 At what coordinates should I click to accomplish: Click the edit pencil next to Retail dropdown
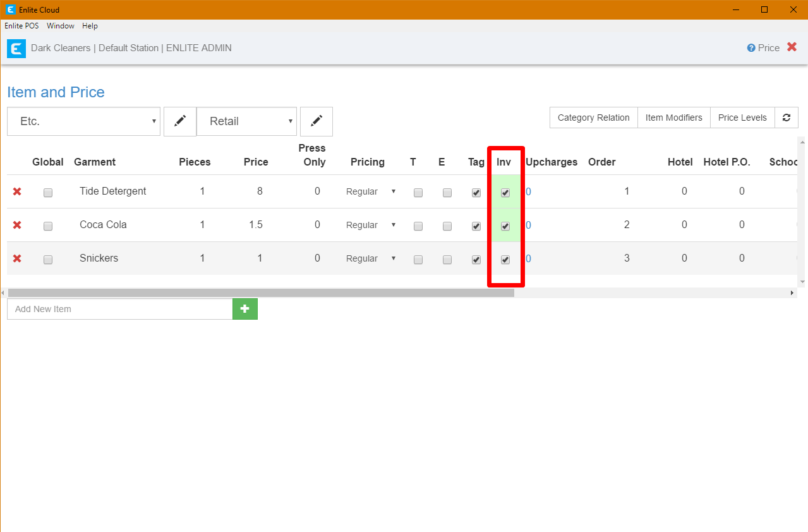coord(317,121)
